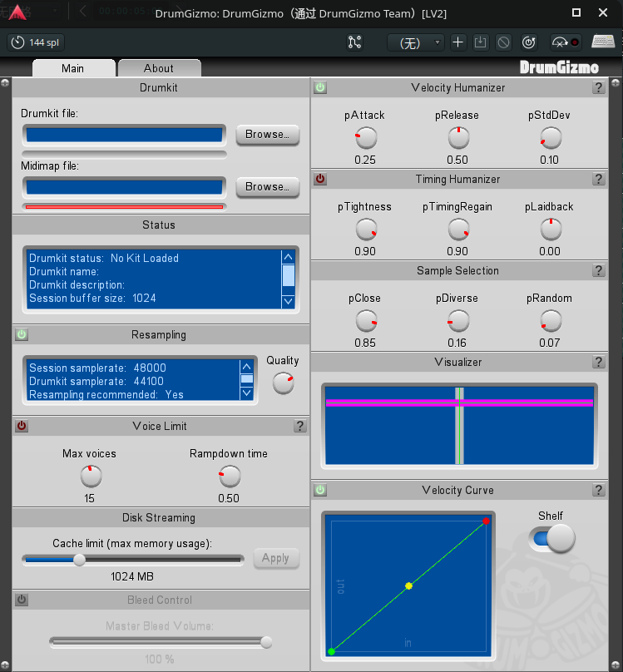Click the pRelease knob
Screen dimensions: 623x672
(458, 137)
